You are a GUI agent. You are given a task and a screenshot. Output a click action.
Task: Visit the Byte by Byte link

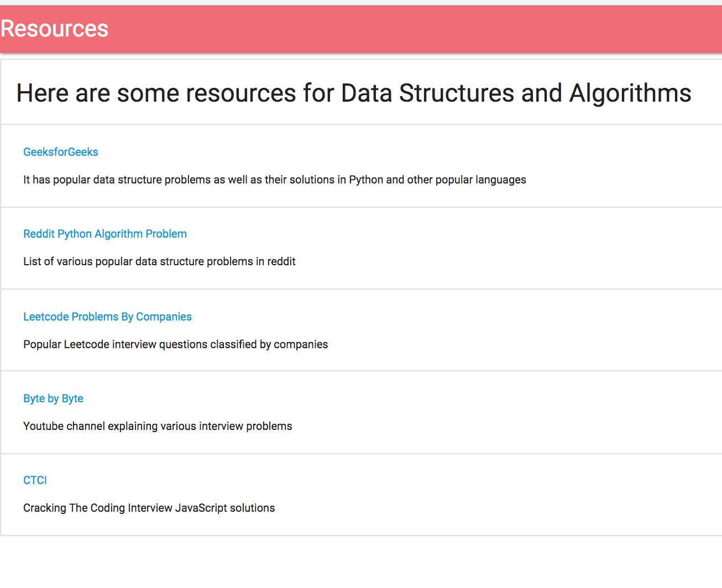coord(53,398)
